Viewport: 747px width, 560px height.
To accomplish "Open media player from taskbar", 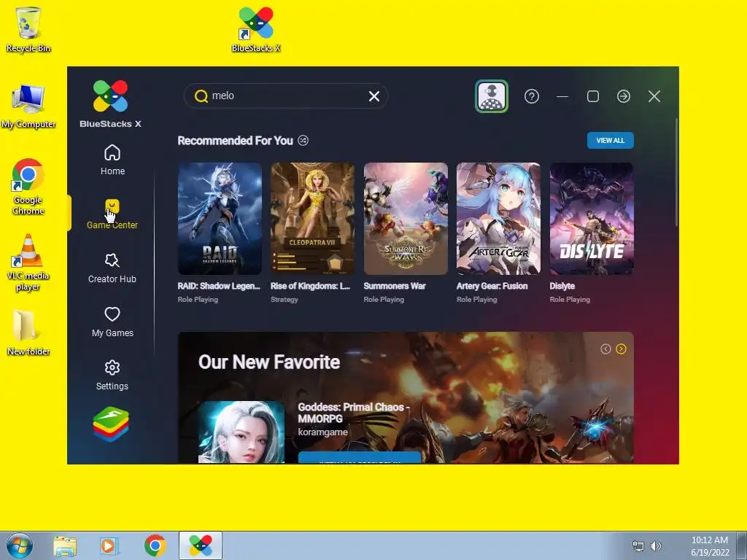I will click(x=109, y=546).
